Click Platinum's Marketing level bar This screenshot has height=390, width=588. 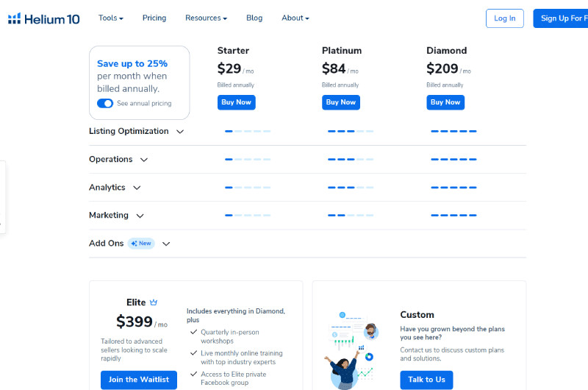[351, 215]
